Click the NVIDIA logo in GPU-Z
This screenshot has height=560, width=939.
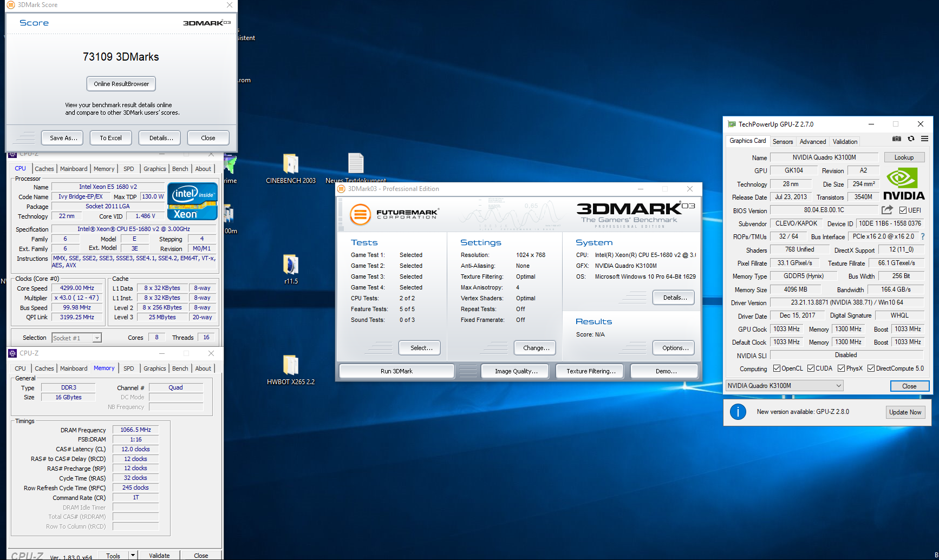click(904, 183)
